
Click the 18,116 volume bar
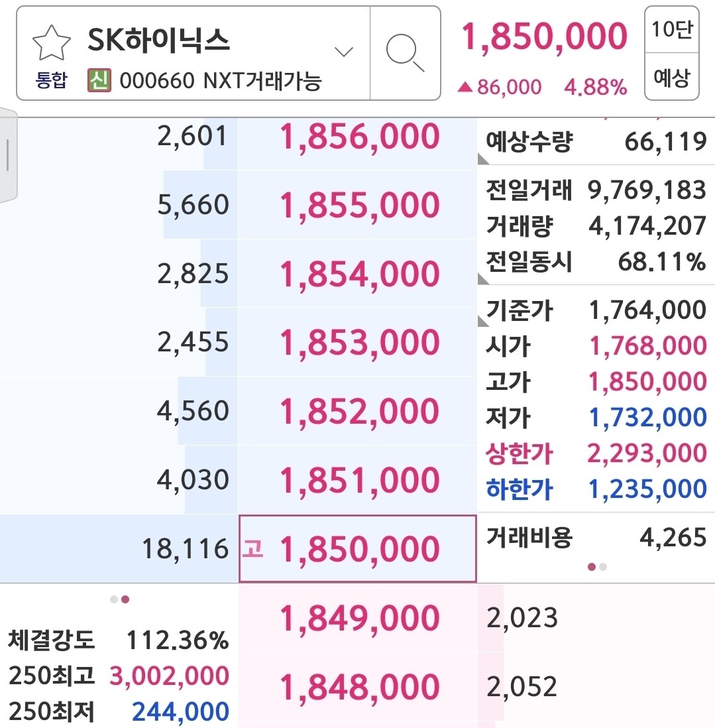[x=119, y=549]
